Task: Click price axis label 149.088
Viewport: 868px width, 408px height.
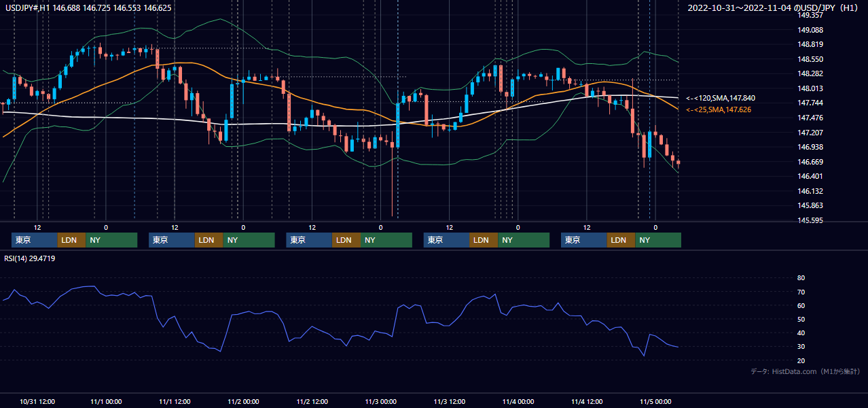Action: coord(810,30)
